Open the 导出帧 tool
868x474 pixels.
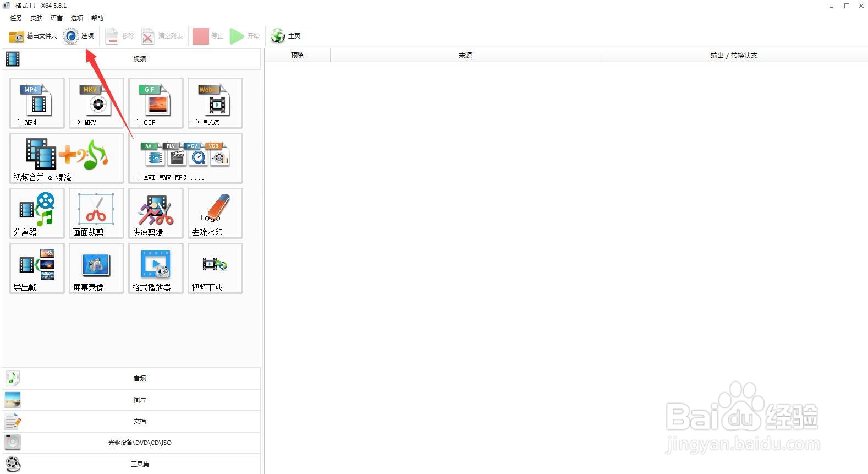(37, 268)
